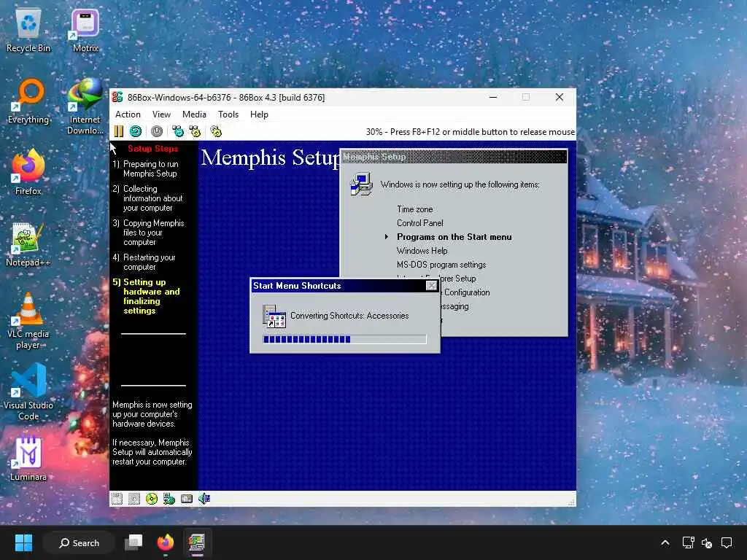The image size is (747, 560).
Task: Open 86Box settings gear icon
Action: 216,131
